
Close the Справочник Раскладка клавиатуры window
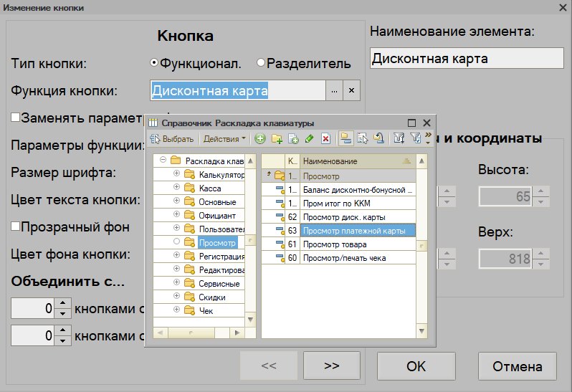426,123
